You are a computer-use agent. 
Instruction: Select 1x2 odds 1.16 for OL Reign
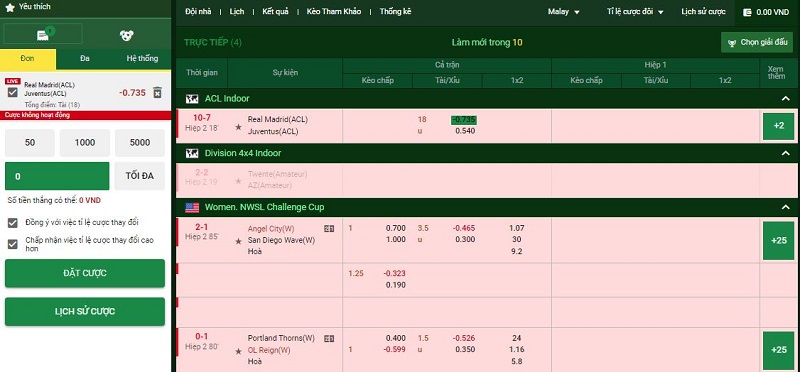[x=517, y=350]
